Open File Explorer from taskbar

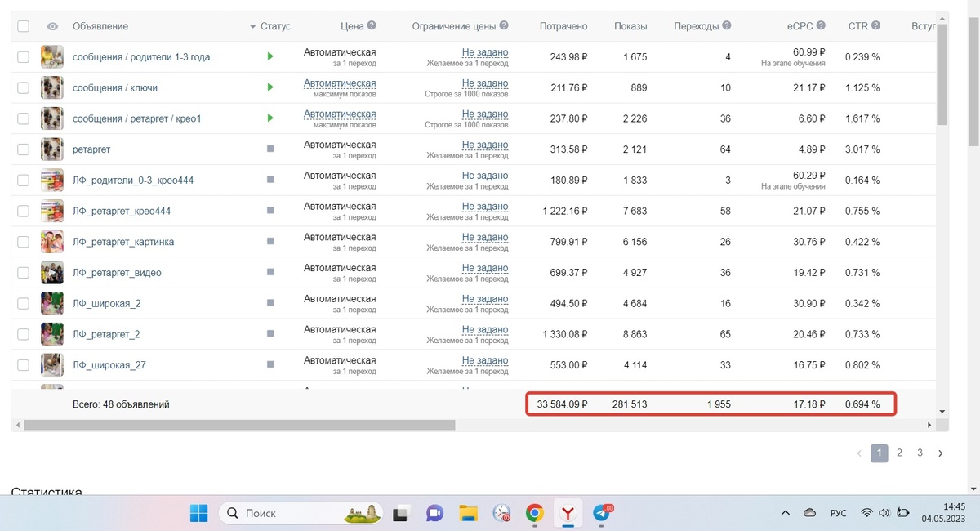pos(468,513)
